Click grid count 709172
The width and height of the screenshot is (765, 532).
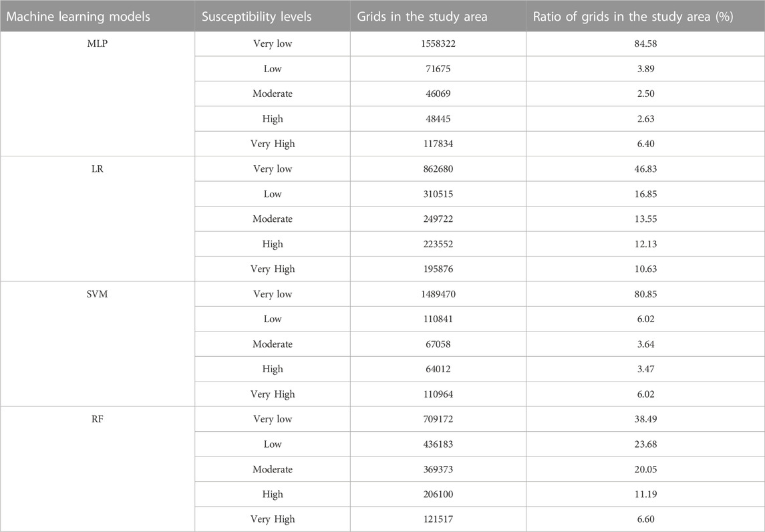(438, 419)
